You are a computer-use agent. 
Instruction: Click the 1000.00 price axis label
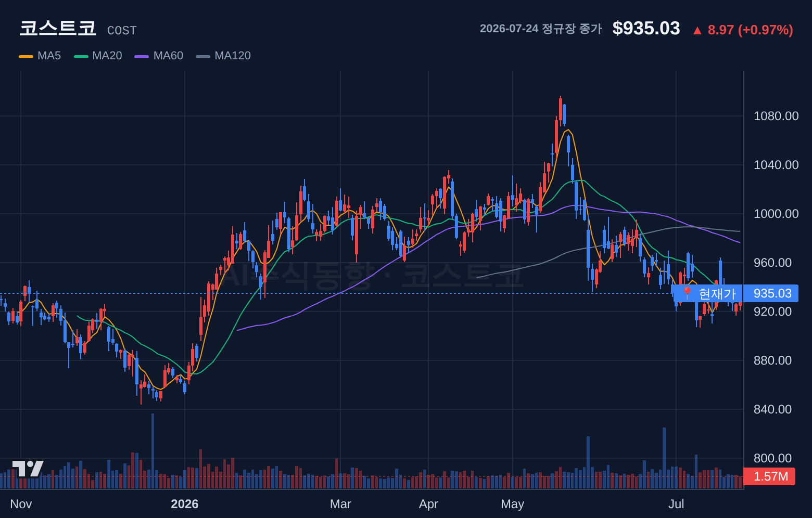point(776,214)
